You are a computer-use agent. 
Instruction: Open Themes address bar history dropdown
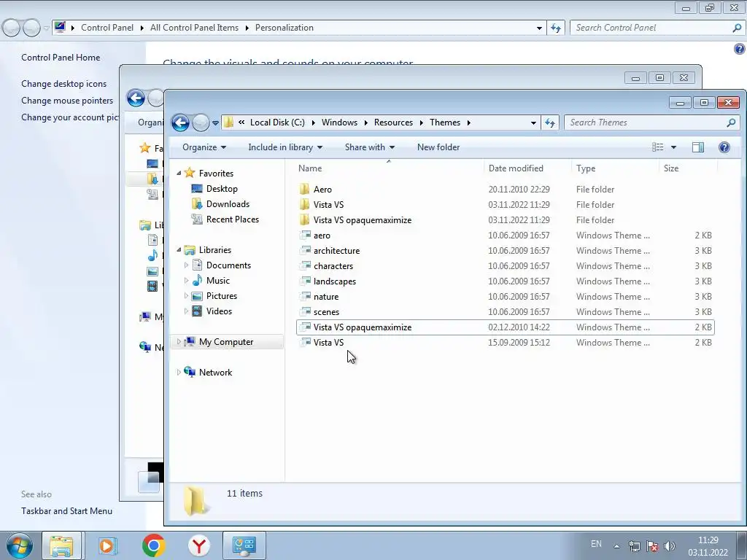533,122
